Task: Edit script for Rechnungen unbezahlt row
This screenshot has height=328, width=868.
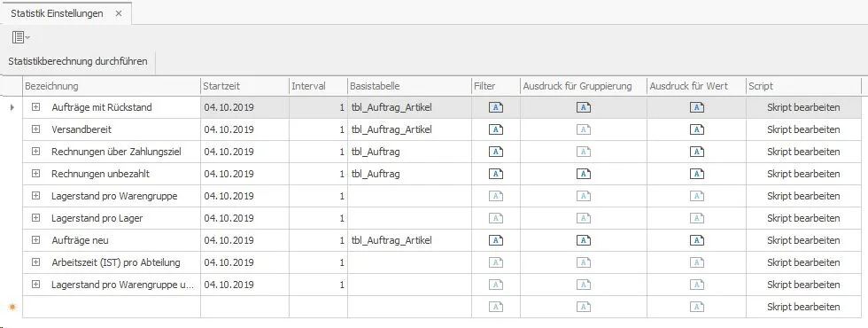Action: tap(803, 174)
